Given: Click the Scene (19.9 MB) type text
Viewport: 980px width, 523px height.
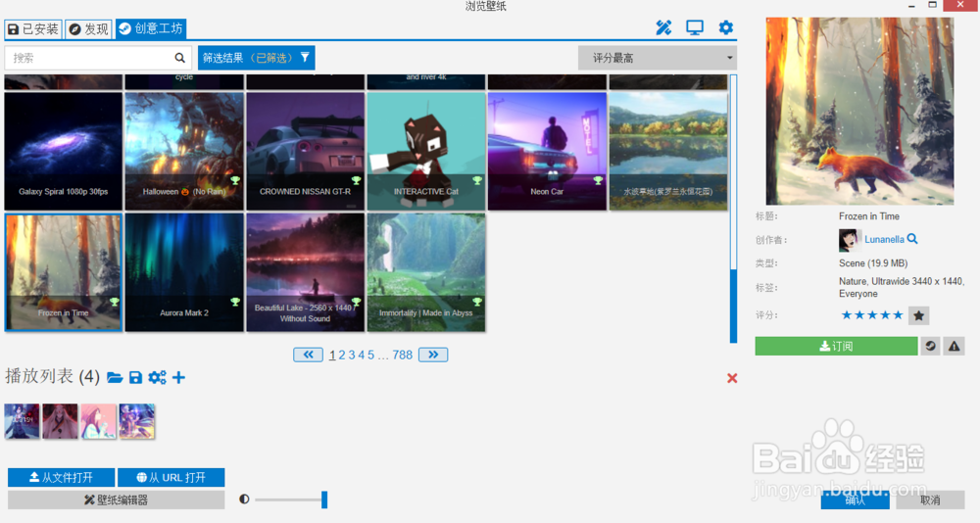Looking at the screenshot, I should pyautogui.click(x=873, y=263).
